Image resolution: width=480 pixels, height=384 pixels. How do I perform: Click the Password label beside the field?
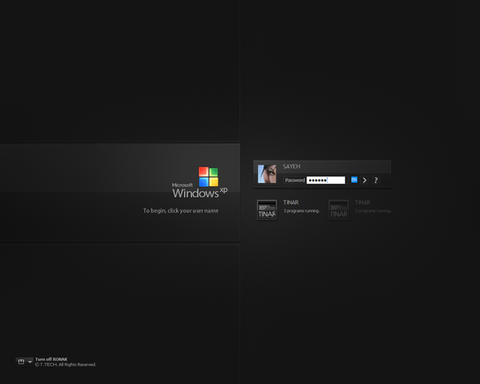[295, 180]
